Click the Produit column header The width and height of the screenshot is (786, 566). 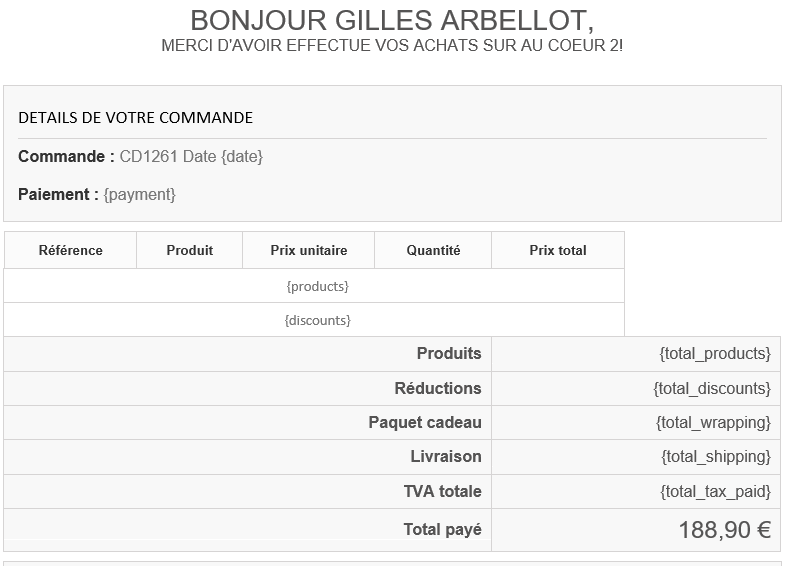pos(189,250)
